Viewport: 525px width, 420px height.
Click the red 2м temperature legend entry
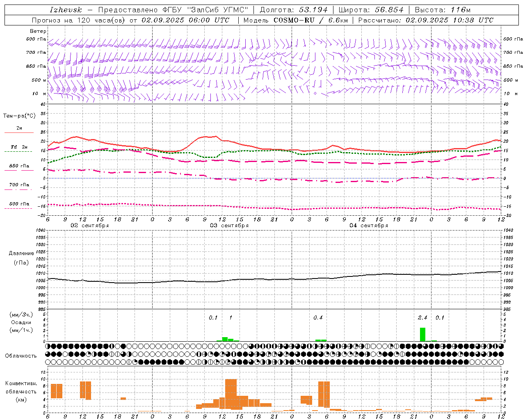click(x=19, y=130)
